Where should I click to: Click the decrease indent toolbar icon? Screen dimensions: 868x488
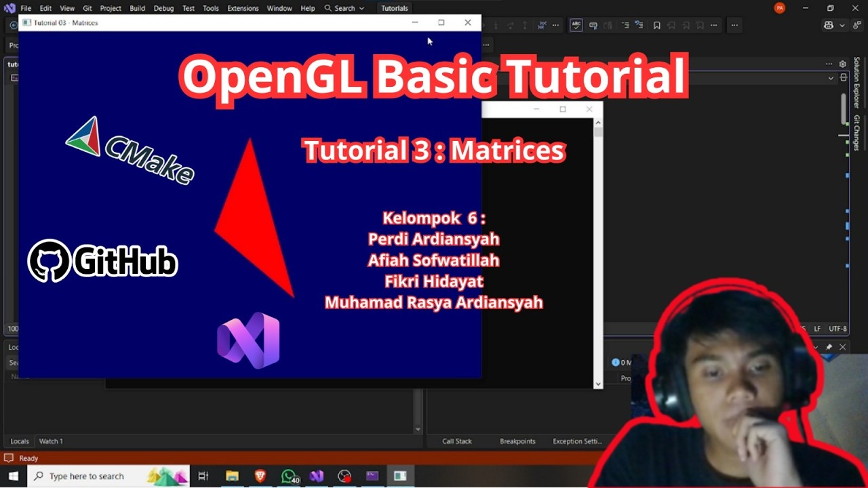pyautogui.click(x=639, y=26)
